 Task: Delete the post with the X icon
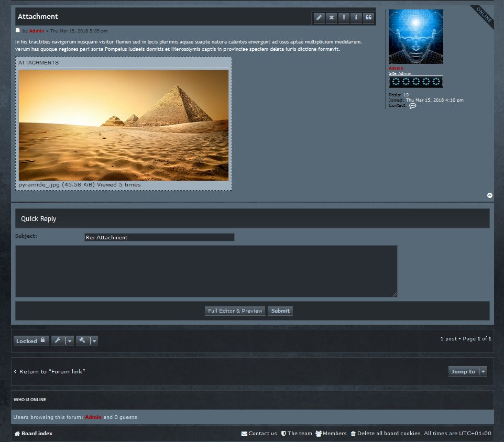(331, 18)
